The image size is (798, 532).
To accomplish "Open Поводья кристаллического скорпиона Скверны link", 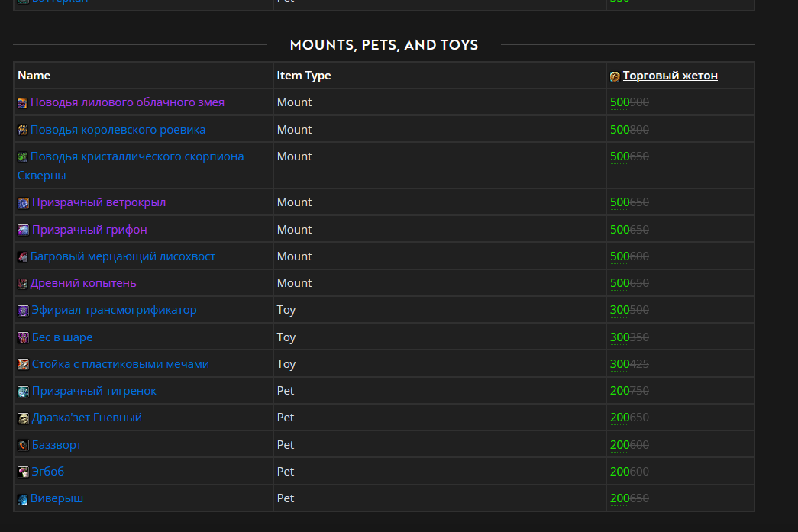I will (x=137, y=156).
